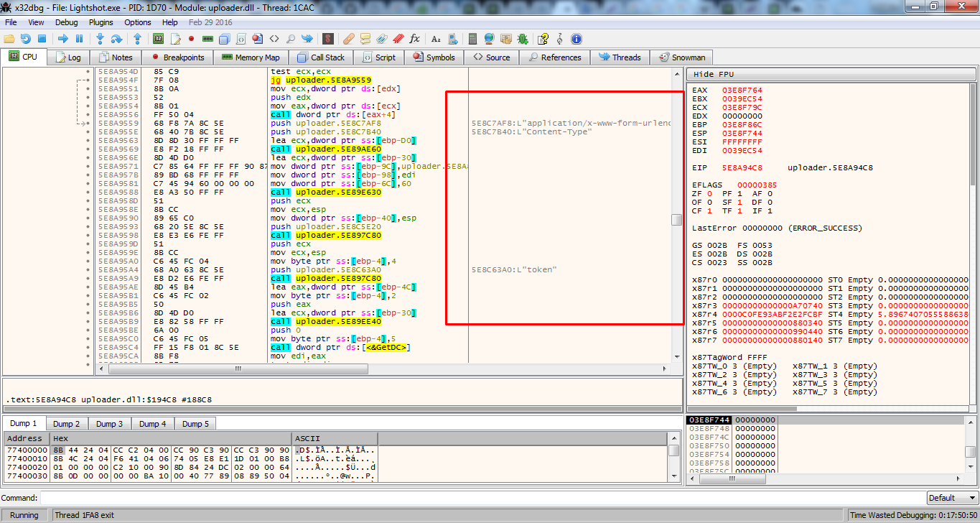
Task: Switch to the Dump 2 tab
Action: [x=67, y=424]
